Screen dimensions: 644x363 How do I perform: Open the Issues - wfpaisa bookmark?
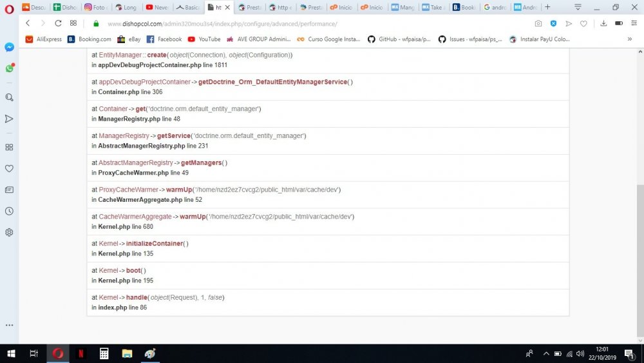tap(470, 39)
